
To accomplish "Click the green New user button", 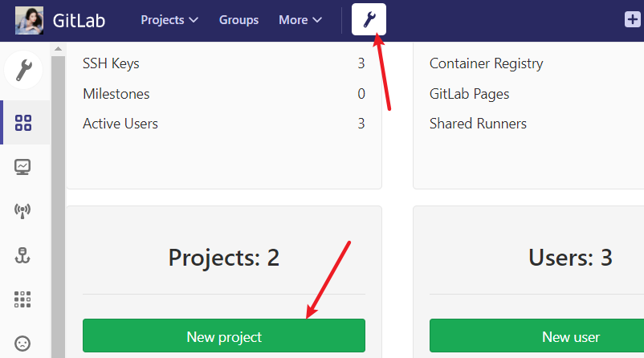I will (537, 336).
